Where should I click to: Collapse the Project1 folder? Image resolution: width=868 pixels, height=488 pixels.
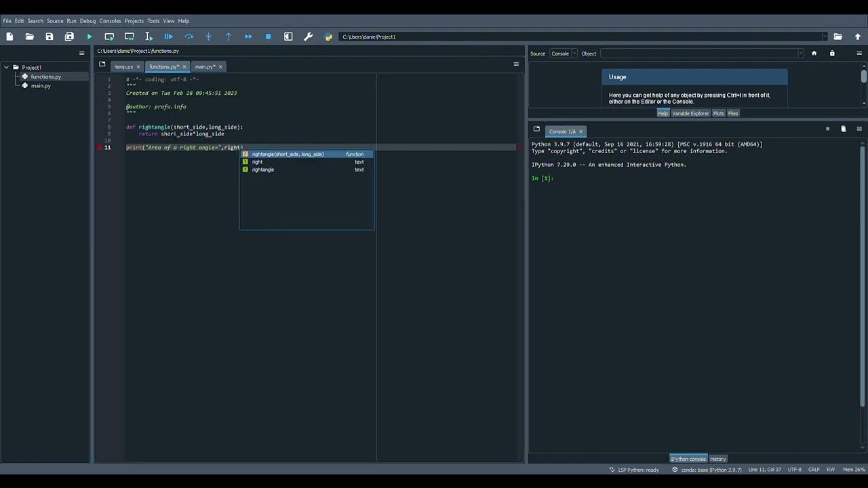[6, 67]
